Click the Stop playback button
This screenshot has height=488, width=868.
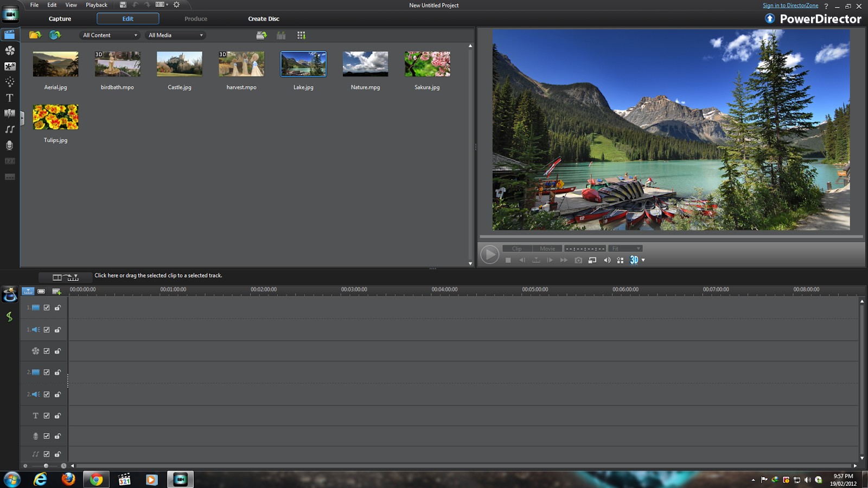pyautogui.click(x=508, y=260)
